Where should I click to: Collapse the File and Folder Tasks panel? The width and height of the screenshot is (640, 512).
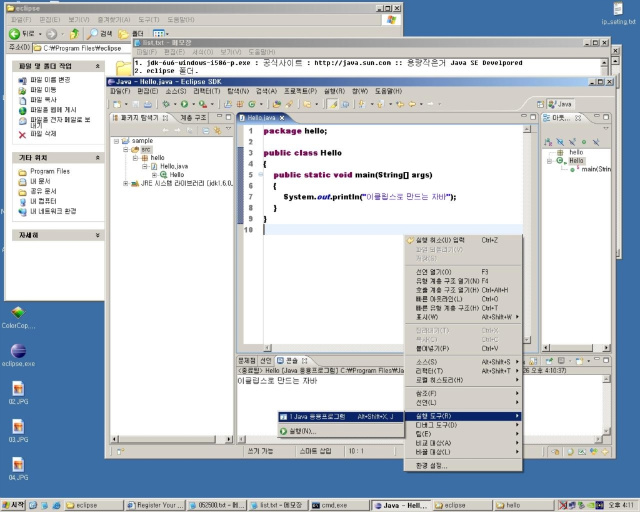click(98, 66)
